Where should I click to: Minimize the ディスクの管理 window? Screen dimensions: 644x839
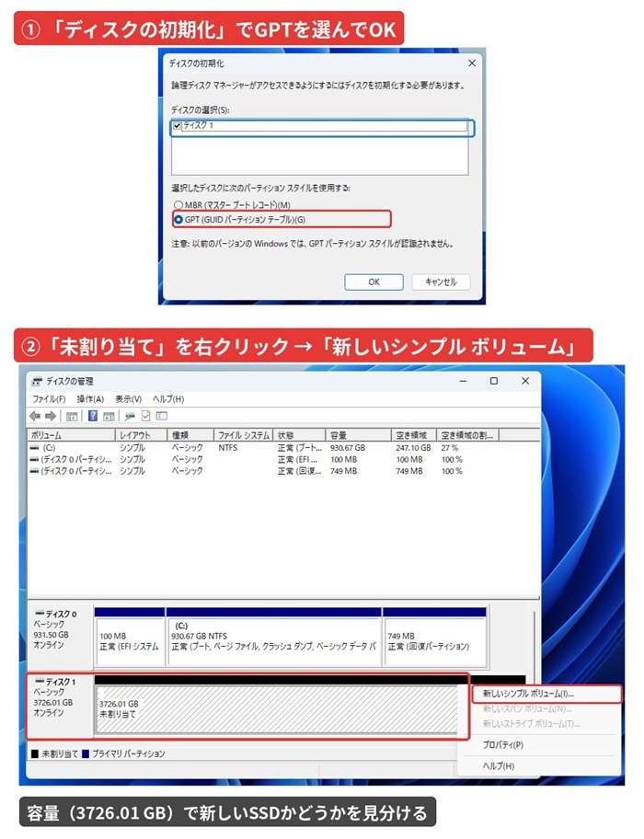click(463, 381)
